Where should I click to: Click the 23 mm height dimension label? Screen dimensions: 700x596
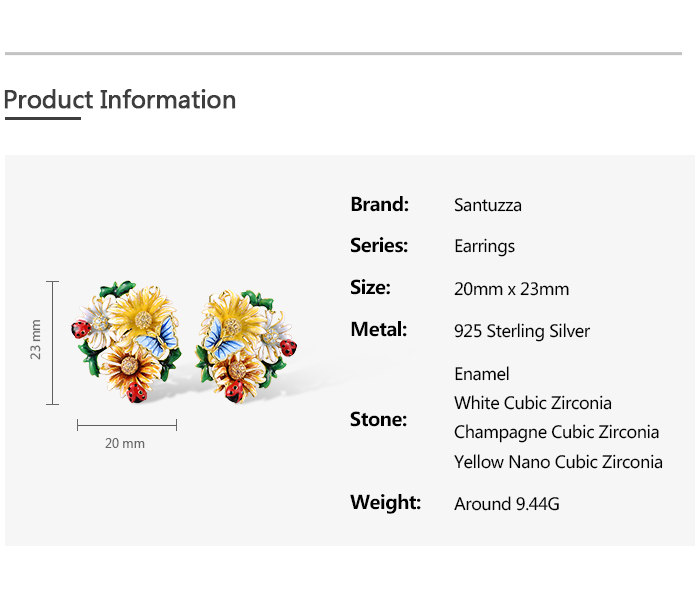tap(36, 340)
